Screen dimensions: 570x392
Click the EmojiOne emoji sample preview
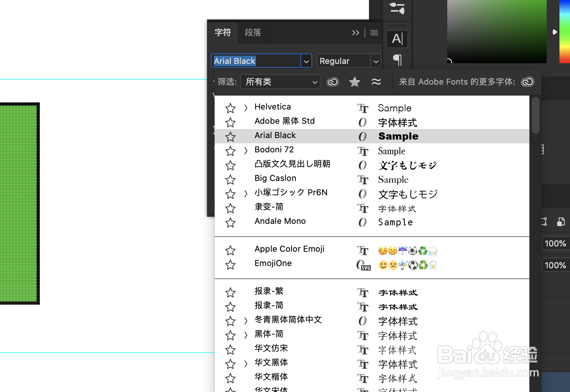pos(408,265)
